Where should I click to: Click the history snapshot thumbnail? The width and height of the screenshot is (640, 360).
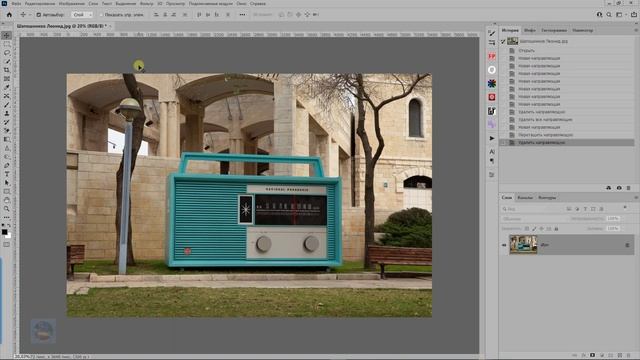[x=513, y=41]
